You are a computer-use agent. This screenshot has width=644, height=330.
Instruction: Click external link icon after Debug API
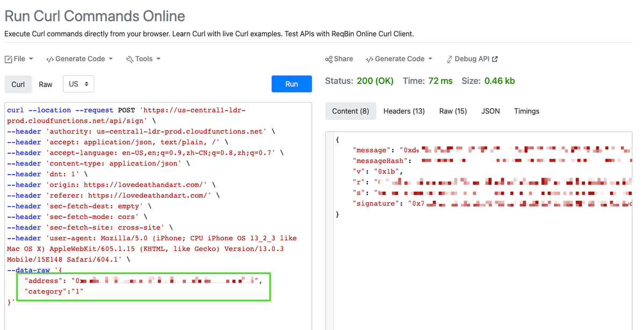pyautogui.click(x=495, y=59)
